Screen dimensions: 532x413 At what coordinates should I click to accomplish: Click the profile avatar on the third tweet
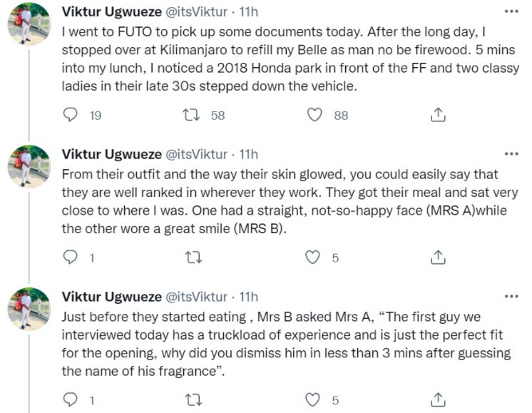(29, 308)
